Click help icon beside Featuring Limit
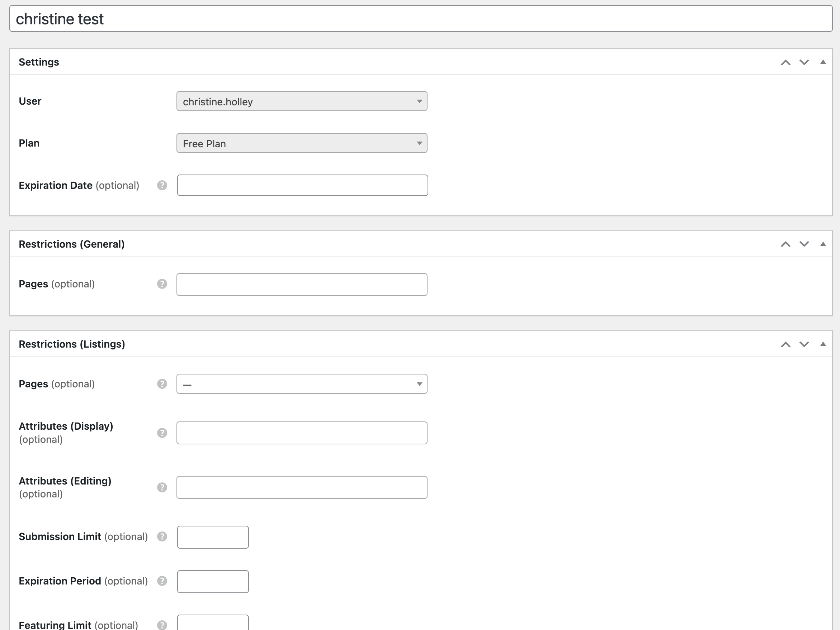The height and width of the screenshot is (630, 840). click(162, 625)
